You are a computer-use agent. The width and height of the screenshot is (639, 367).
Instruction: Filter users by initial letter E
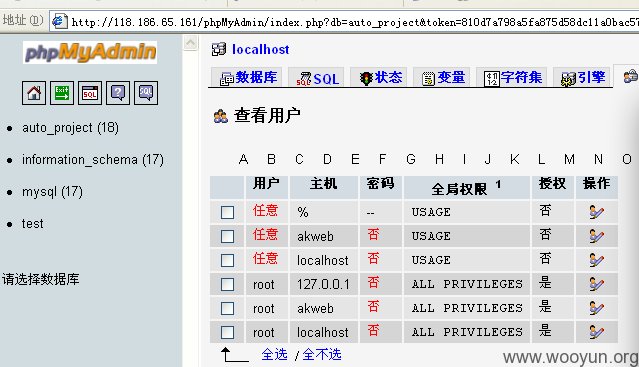point(355,159)
